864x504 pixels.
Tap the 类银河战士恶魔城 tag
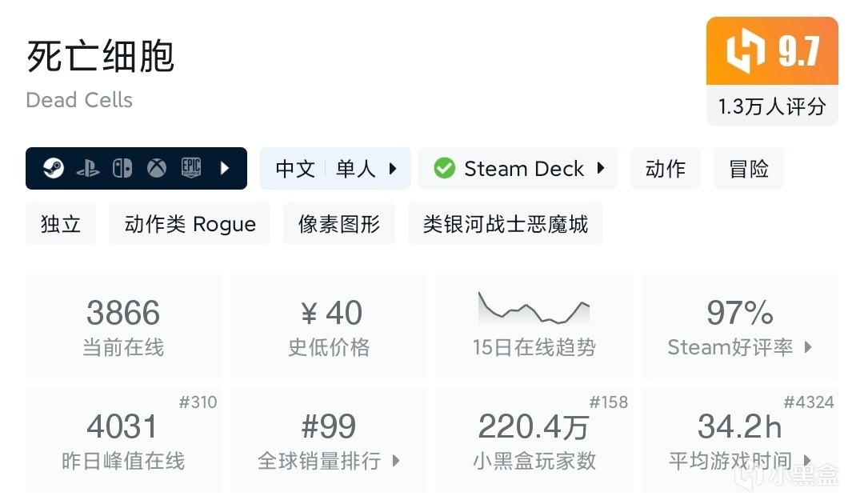(x=505, y=224)
